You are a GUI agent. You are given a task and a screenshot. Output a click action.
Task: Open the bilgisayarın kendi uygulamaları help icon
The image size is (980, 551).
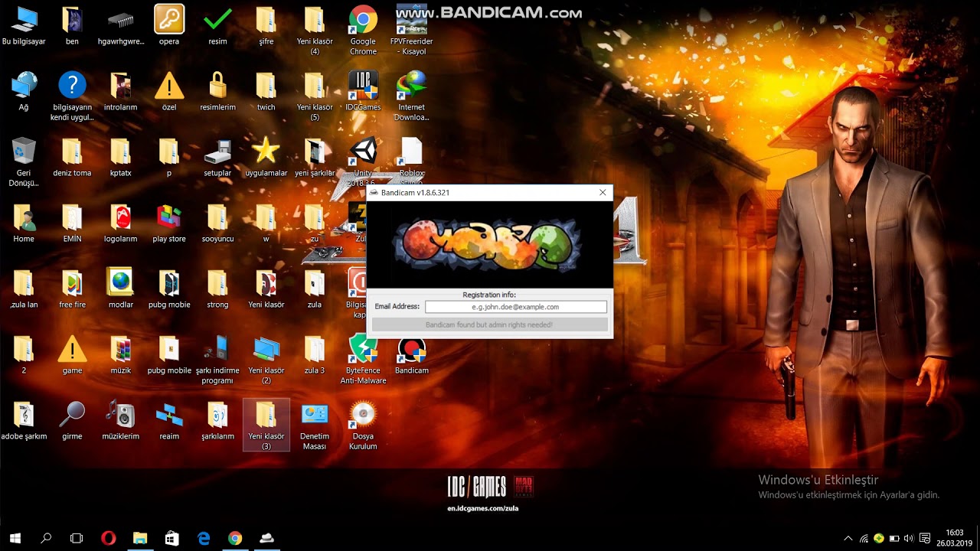point(72,86)
